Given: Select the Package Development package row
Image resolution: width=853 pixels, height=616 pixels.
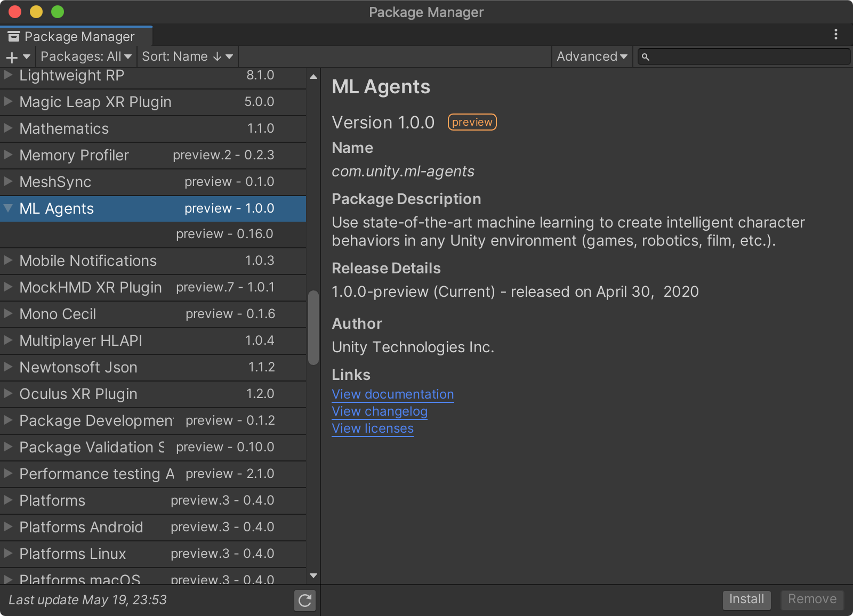Looking at the screenshot, I should [x=153, y=420].
